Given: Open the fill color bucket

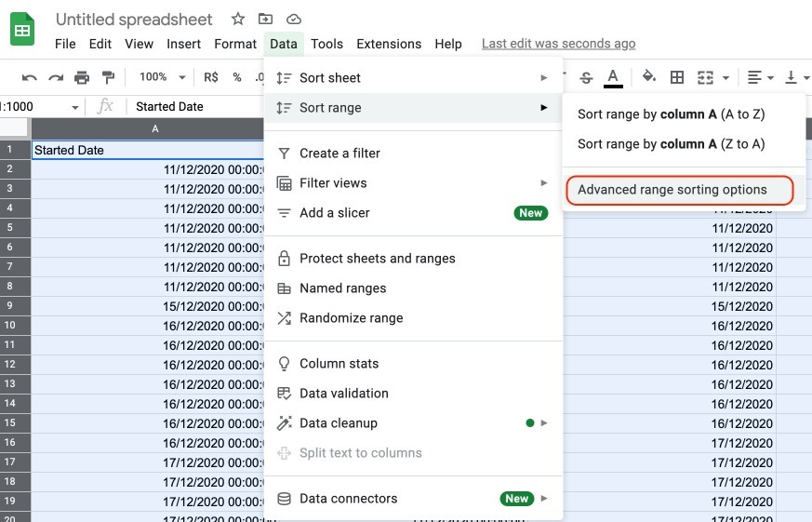Looking at the screenshot, I should [649, 77].
